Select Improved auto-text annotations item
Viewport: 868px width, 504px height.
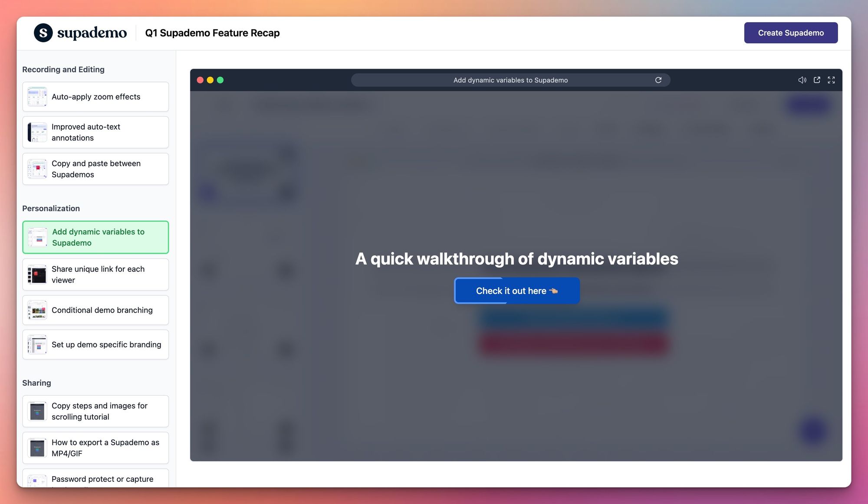95,132
